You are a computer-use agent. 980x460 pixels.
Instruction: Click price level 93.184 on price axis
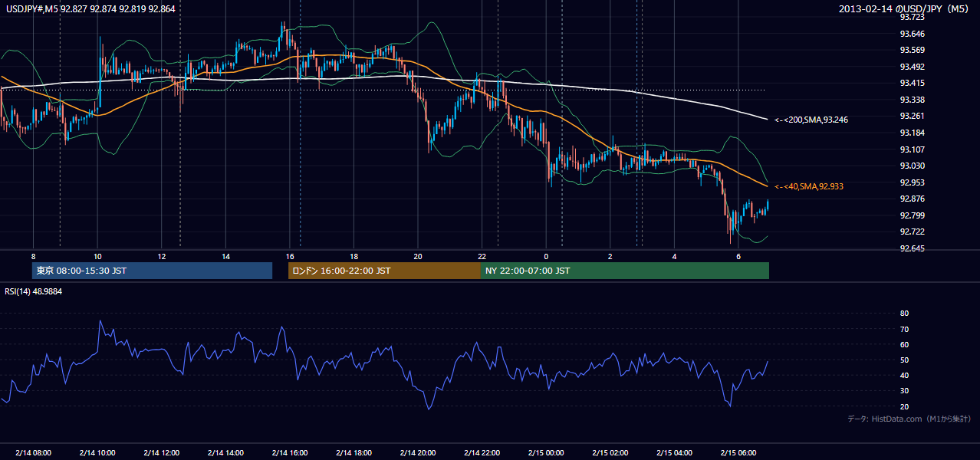point(912,133)
